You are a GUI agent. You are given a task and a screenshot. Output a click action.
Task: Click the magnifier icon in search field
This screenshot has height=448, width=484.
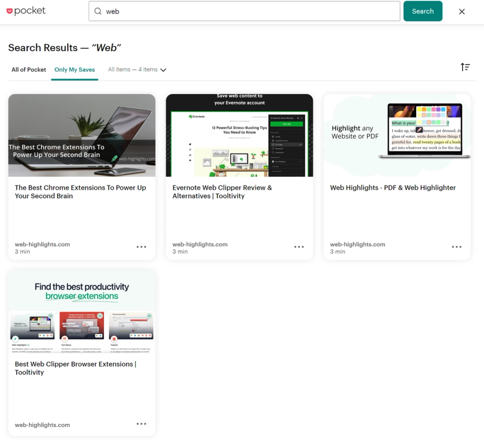[98, 12]
